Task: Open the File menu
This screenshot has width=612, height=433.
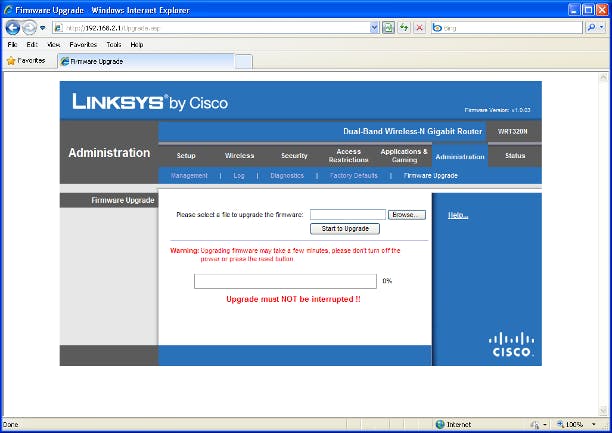Action: 12,45
